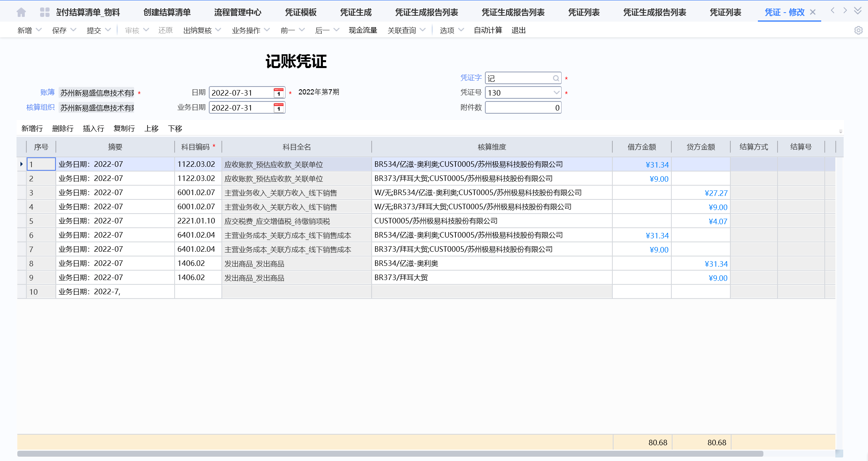Screen dimensions: 868x461
Task: Click the row 1 selection arrow indicator
Action: point(21,164)
